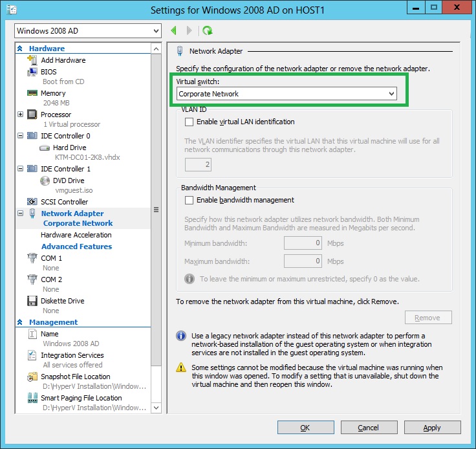Screen dimensions: 476x449
Task: Click the Remove button
Action: point(428,318)
